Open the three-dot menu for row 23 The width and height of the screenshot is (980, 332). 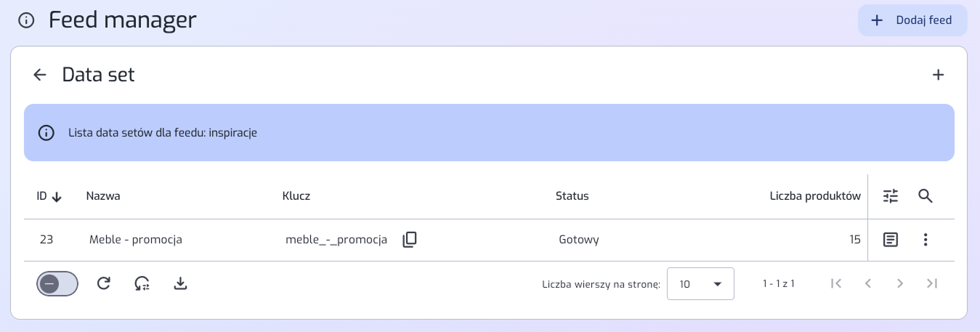926,240
